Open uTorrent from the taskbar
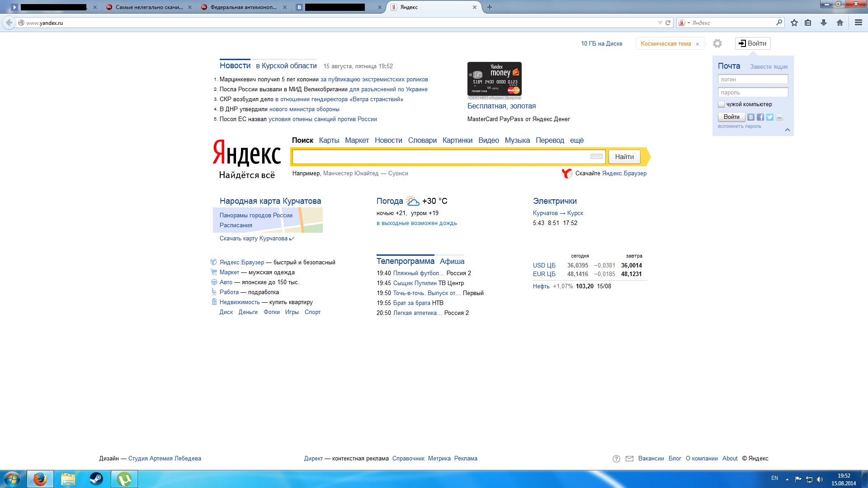This screenshot has height=488, width=868. point(124,479)
